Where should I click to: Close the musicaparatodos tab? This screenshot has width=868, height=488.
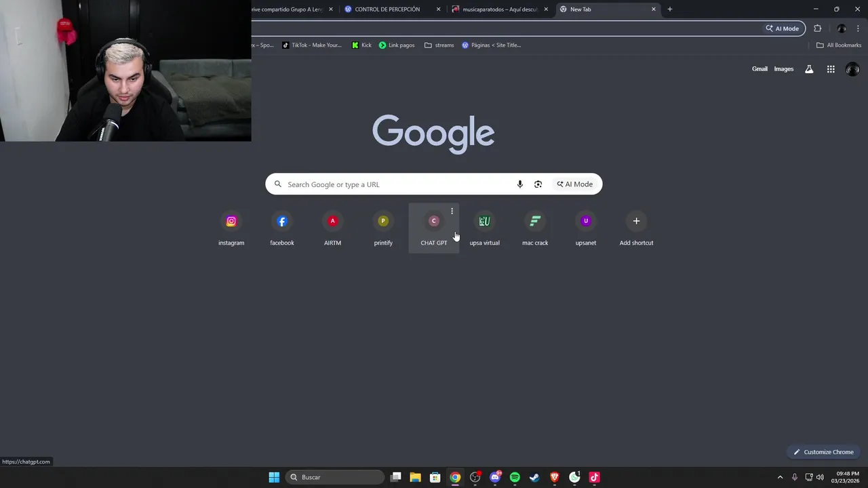coord(546,9)
